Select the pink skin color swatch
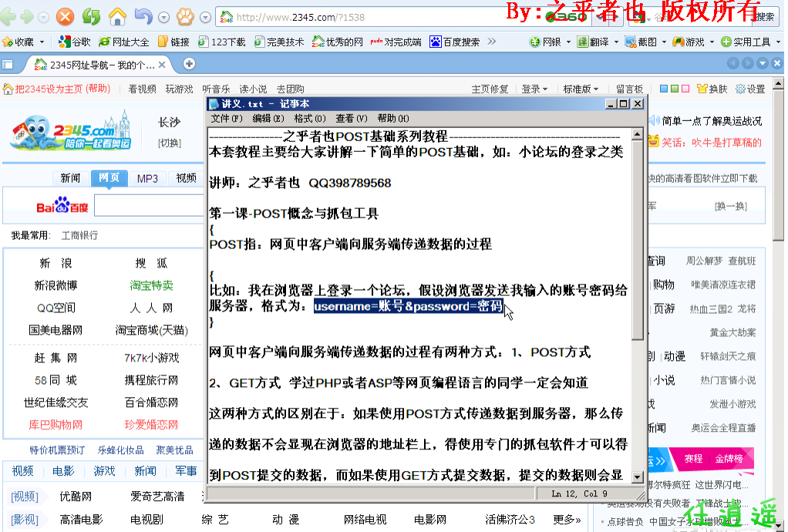This screenshot has height=532, width=788. pos(685,89)
